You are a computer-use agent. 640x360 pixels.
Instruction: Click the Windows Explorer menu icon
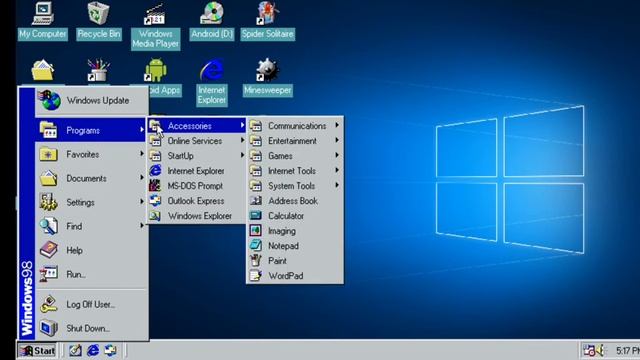click(x=155, y=216)
